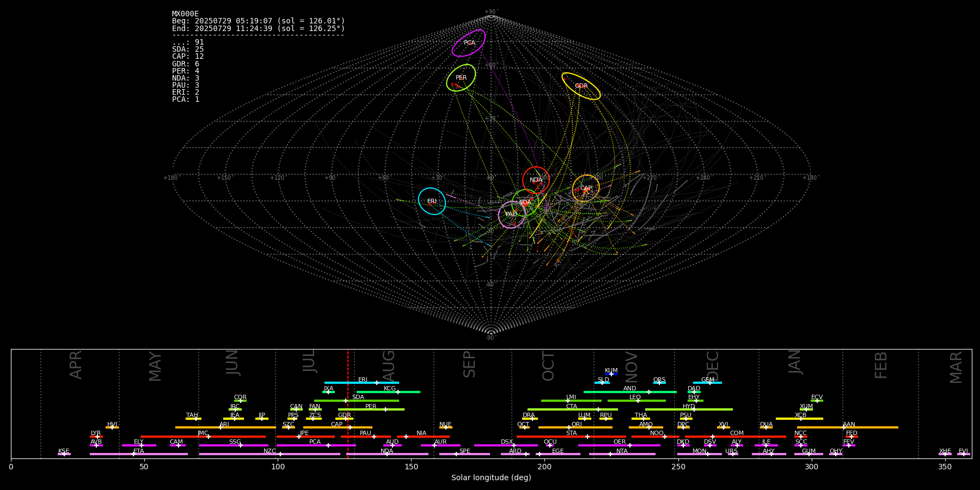Image resolution: width=980 pixels, height=490 pixels.
Task: Select the KCG shower bar in timeline
Action: 388,391
